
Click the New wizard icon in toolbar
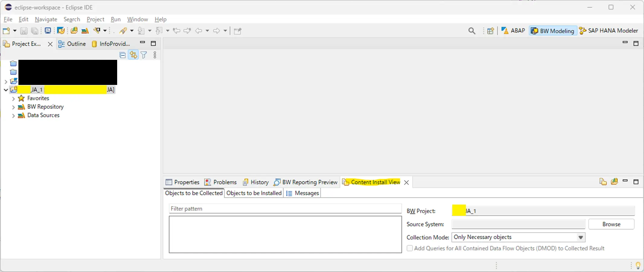[x=6, y=31]
